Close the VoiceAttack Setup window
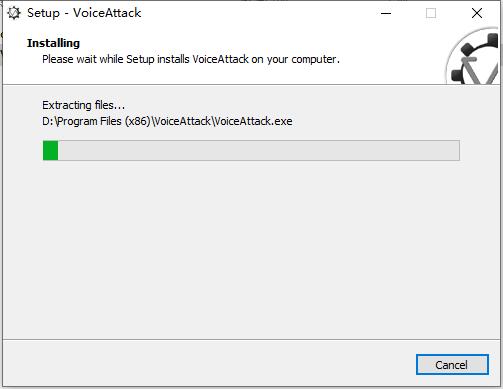Image resolution: width=503 pixels, height=389 pixels. 477,13
